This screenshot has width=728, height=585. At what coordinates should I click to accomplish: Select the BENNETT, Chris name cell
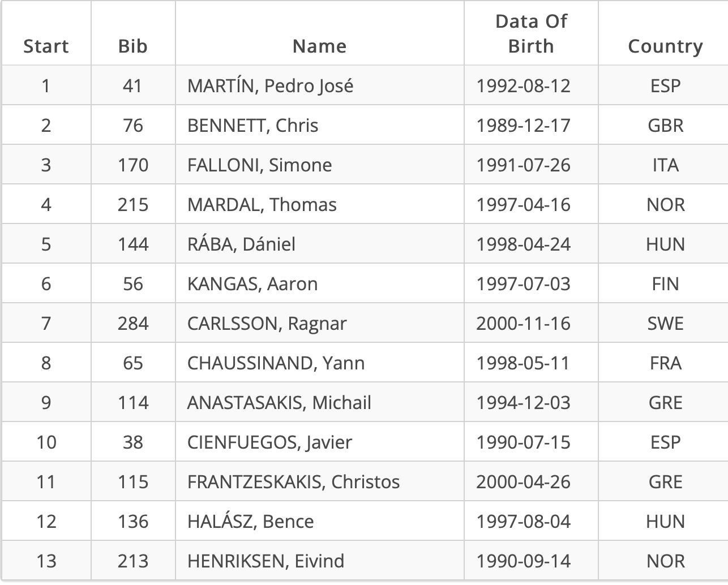[x=252, y=125]
